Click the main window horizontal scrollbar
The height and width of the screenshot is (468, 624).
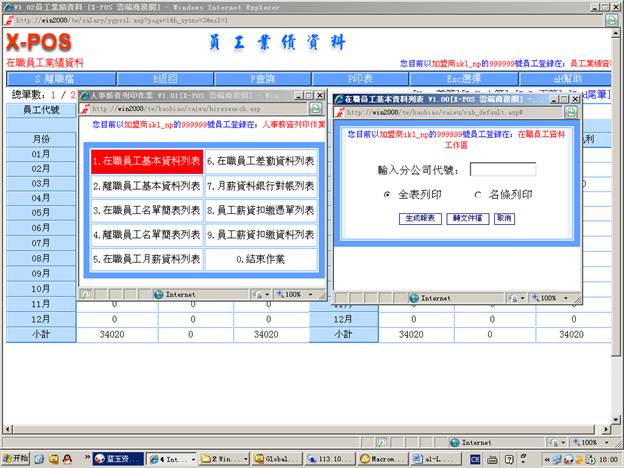[300, 426]
